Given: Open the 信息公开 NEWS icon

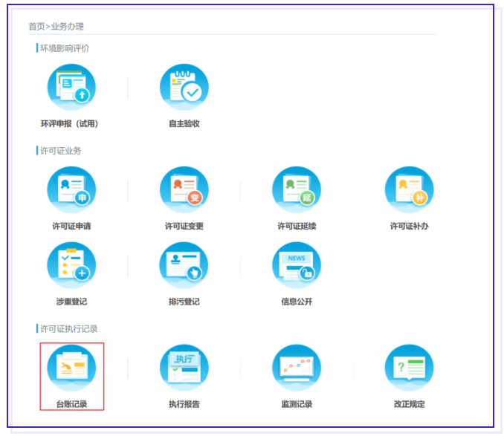Looking at the screenshot, I should pyautogui.click(x=297, y=266).
